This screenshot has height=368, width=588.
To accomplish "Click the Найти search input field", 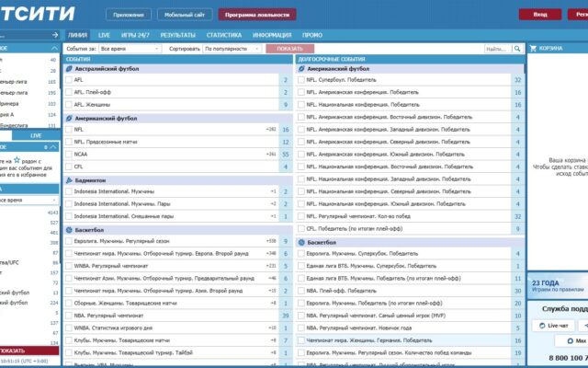I will (498, 49).
